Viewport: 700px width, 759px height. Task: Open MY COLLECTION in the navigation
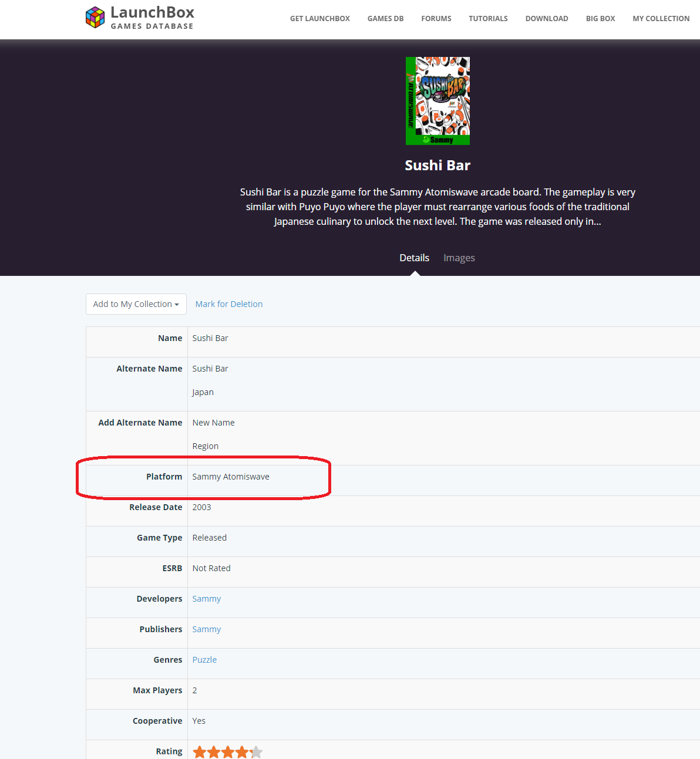661,19
